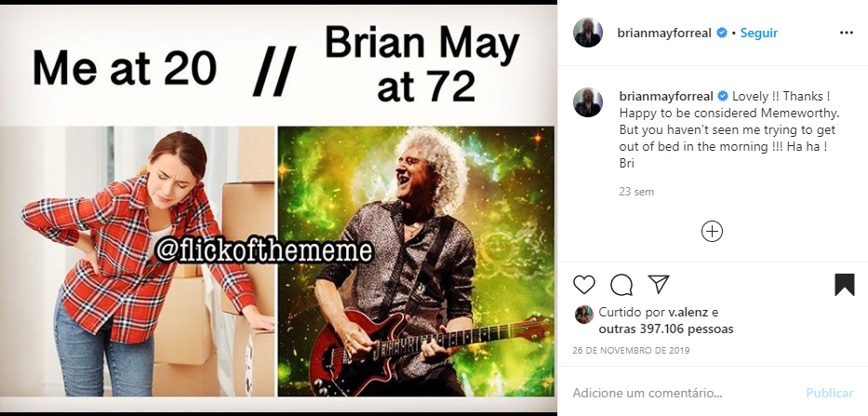Screen dimensions: 868x416
Task: Like the post with the heart icon
Action: point(584,285)
